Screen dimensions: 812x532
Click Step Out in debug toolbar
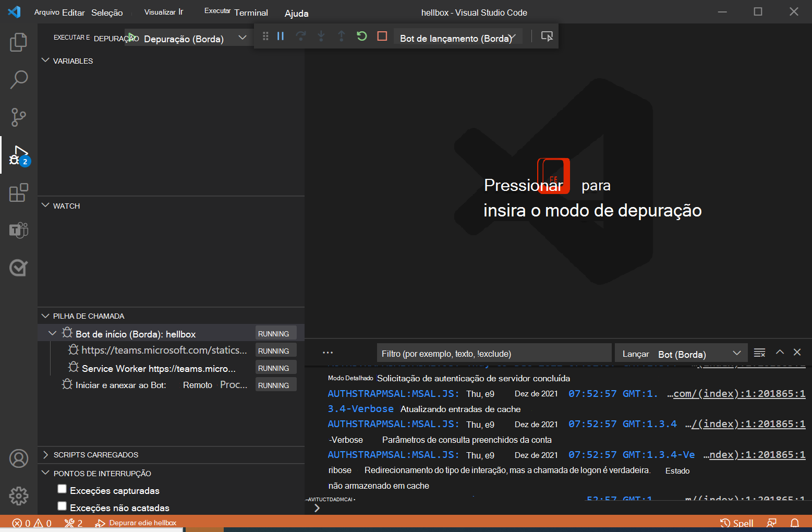pos(342,36)
